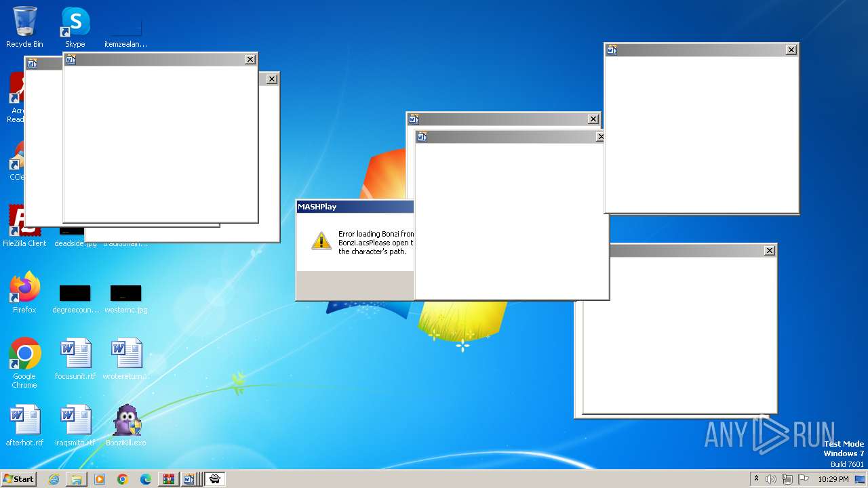Select the afterhot.rtf document icon
Screen dimensions: 868x488
[24, 426]
